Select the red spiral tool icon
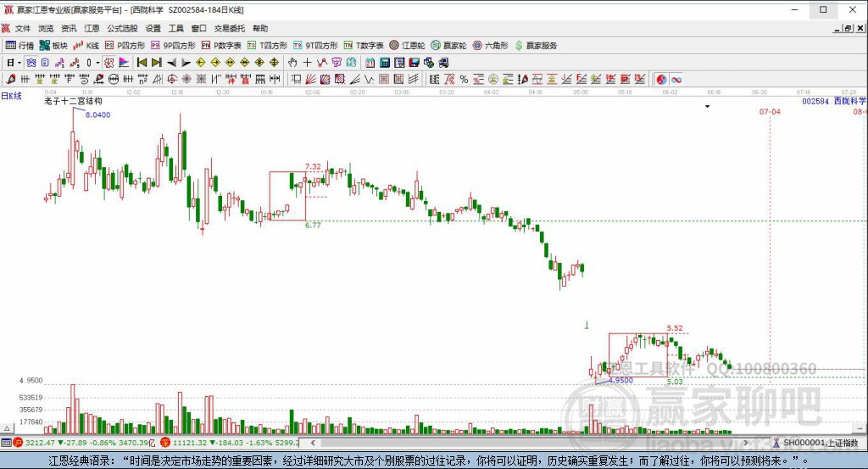 (x=172, y=80)
